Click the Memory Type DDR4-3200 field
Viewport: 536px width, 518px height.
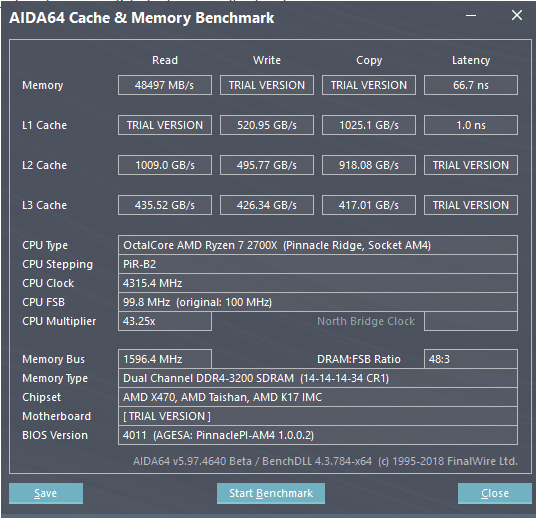coord(318,378)
